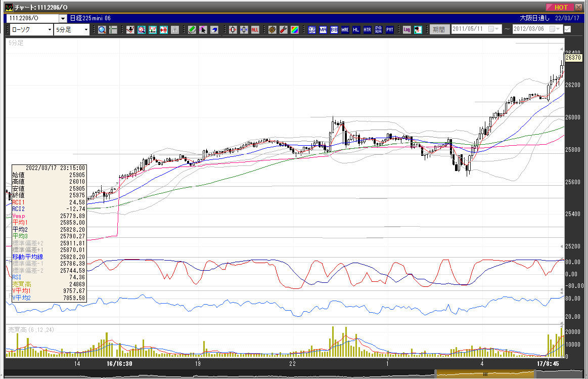Toggle the PVT pivot indicator
Image resolution: width=588 pixels, height=379 pixels.
pyautogui.click(x=390, y=30)
